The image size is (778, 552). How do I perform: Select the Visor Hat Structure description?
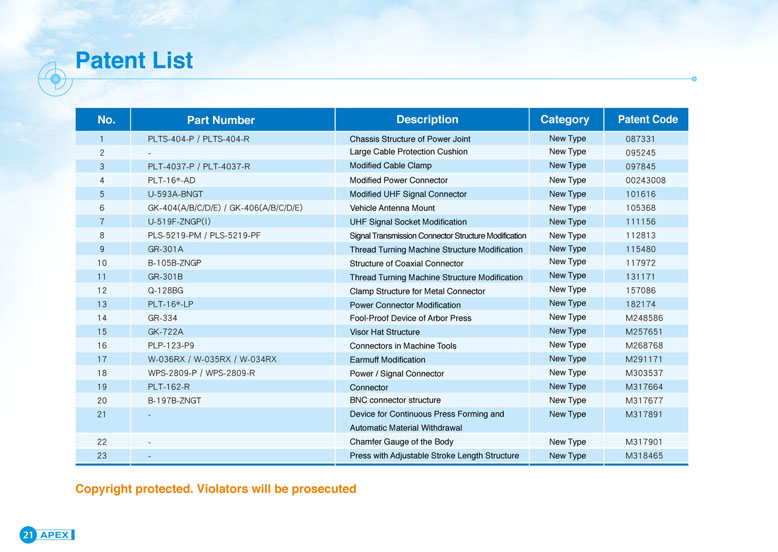point(385,332)
